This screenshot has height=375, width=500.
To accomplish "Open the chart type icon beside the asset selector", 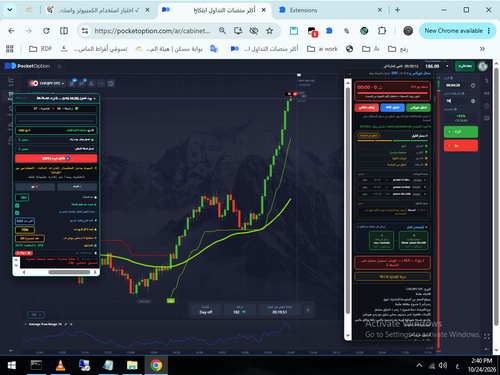I will tap(72, 83).
